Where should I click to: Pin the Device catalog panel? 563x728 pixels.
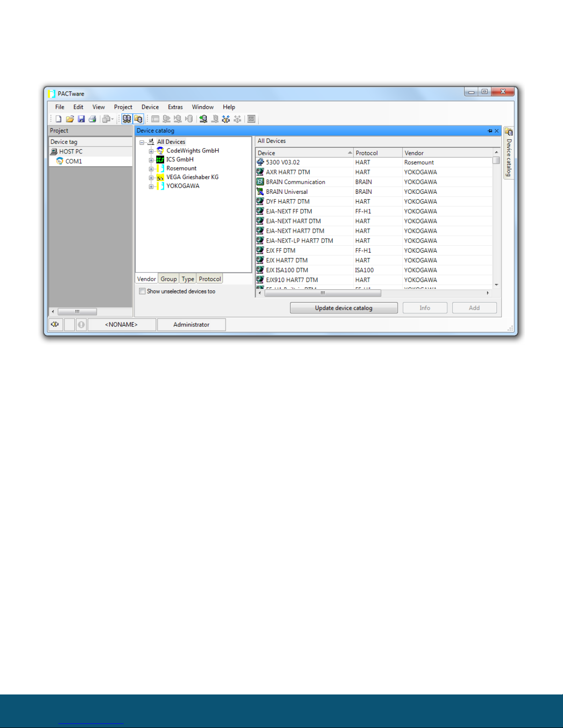click(x=490, y=131)
